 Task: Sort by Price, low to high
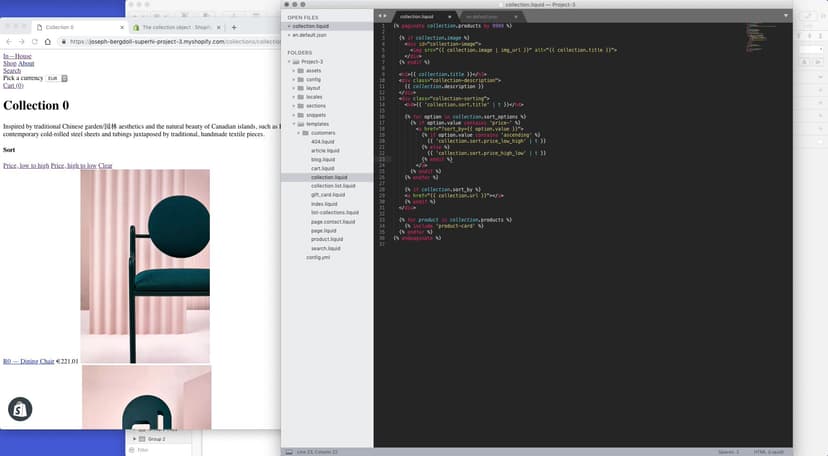point(25,165)
